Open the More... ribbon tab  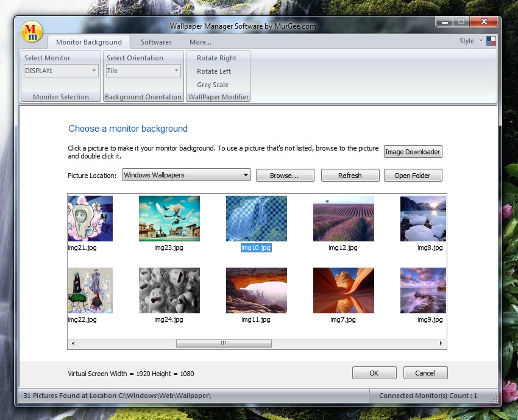pos(200,43)
